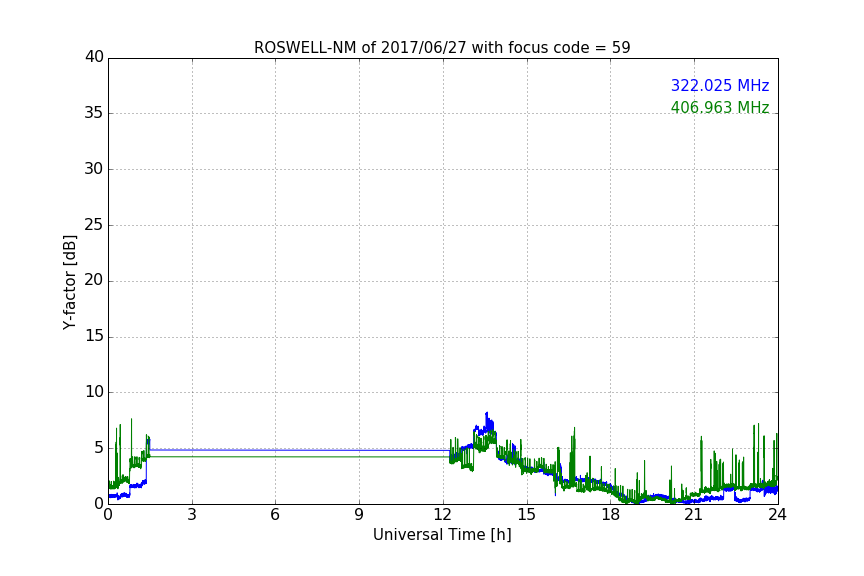This screenshot has height=576, width=864.
Task: Click the x-axis tick label 12
Action: pyautogui.click(x=443, y=514)
